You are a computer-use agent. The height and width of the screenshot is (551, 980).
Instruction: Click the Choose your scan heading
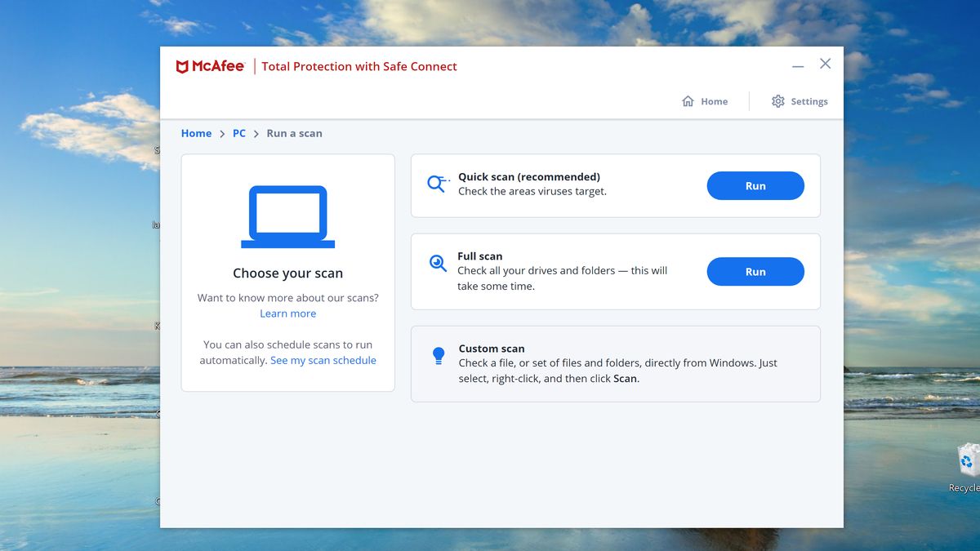point(287,273)
